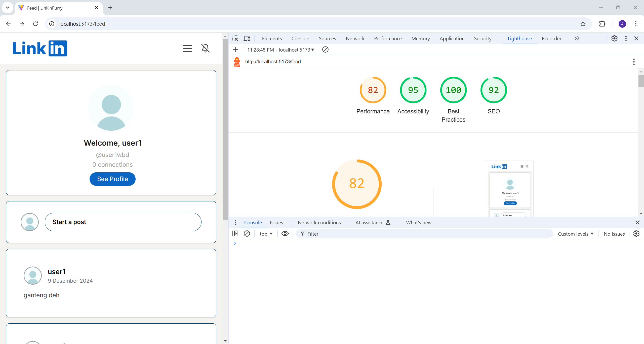Open the drawer three-dot menu
The width and height of the screenshot is (644, 344).
(235, 223)
